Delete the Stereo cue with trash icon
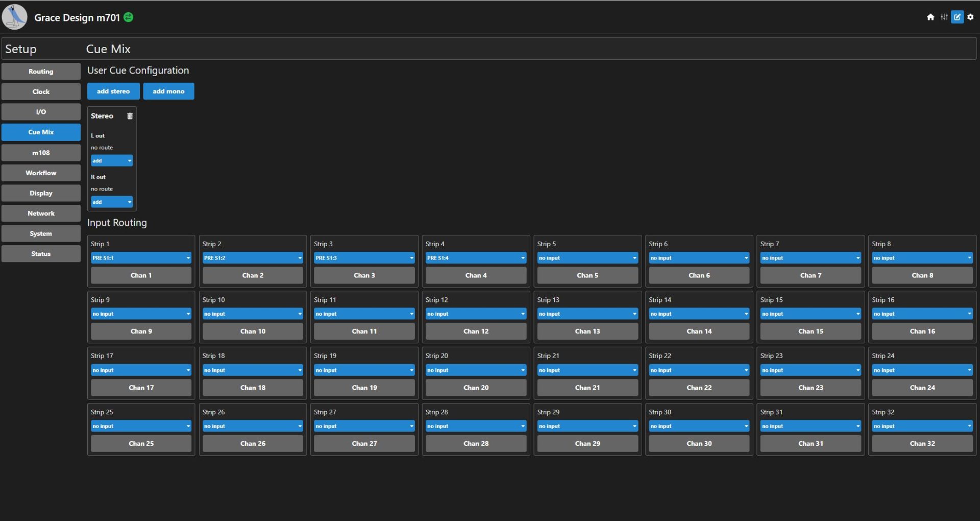The height and width of the screenshot is (521, 980). click(x=130, y=116)
